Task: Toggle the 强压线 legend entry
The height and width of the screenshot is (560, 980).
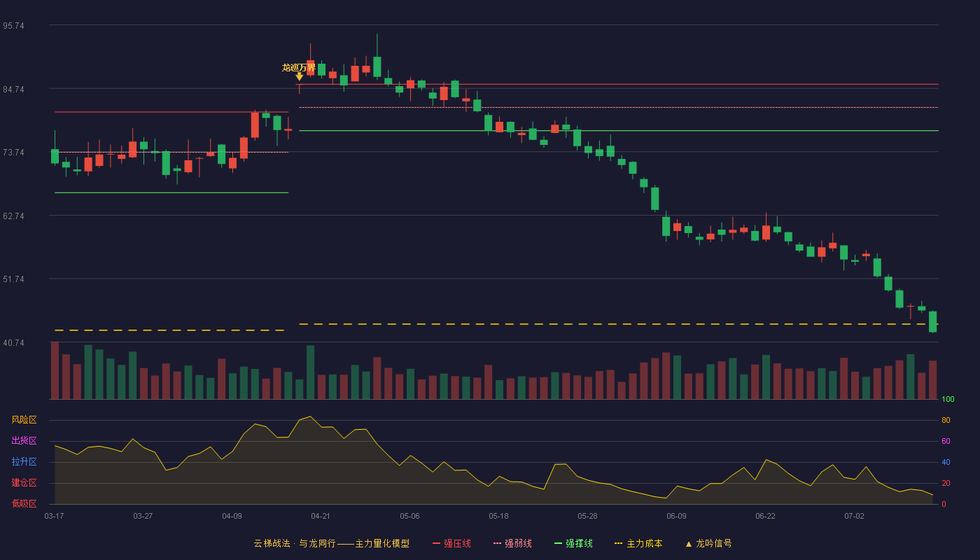Action: (451, 543)
